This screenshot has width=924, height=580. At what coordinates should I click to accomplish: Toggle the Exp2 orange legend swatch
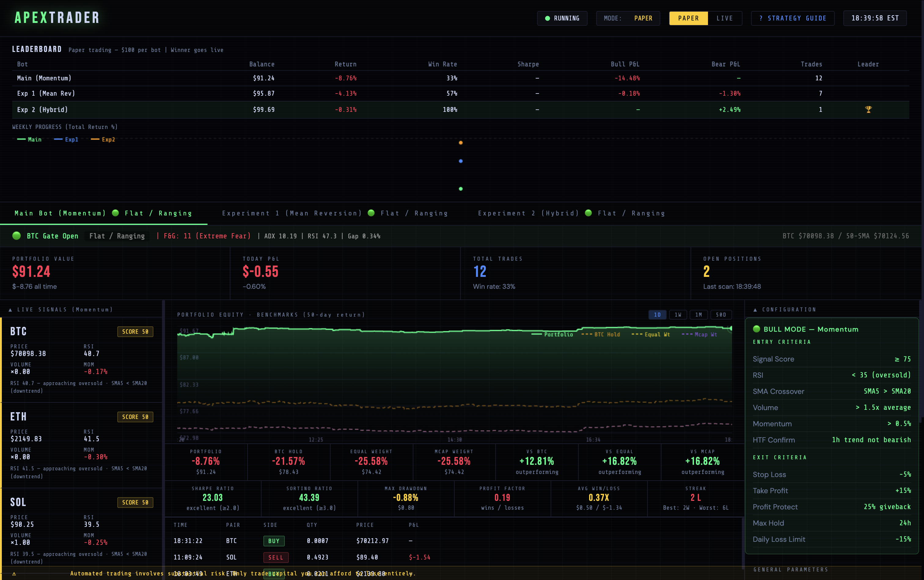click(x=95, y=140)
